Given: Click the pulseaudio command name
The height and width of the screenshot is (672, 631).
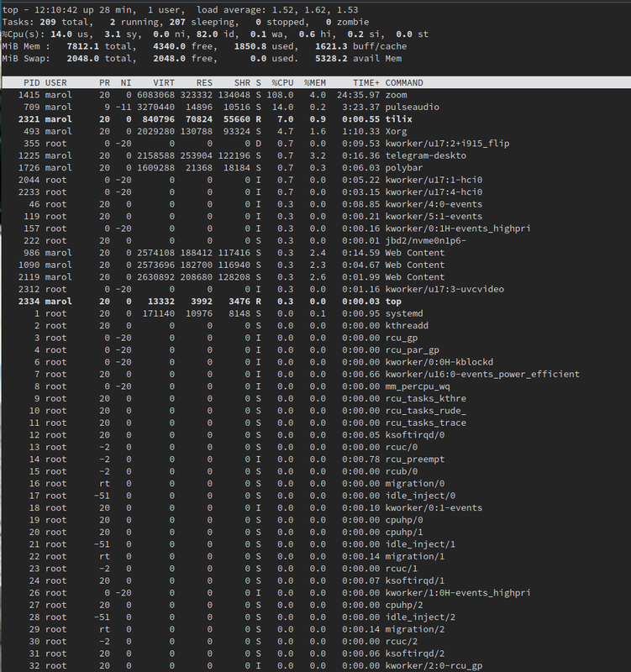Looking at the screenshot, I should click(412, 107).
